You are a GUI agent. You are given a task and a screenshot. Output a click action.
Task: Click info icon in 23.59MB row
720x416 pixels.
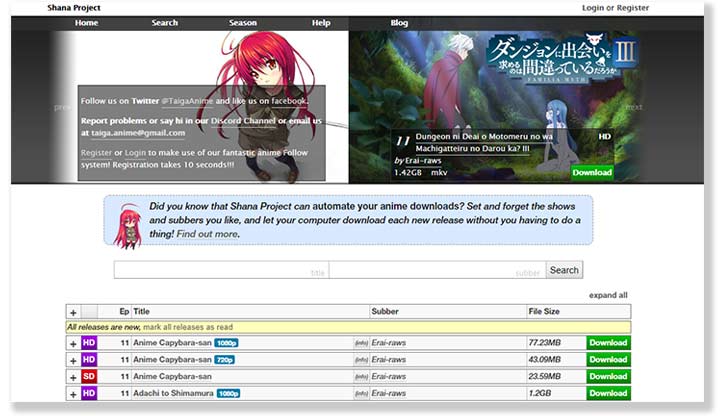361,377
